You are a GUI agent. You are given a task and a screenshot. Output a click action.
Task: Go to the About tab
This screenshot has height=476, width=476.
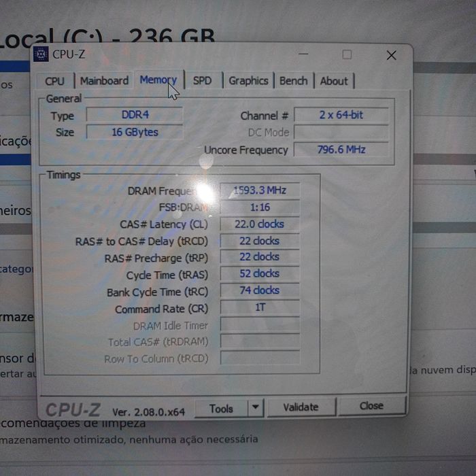(x=334, y=81)
